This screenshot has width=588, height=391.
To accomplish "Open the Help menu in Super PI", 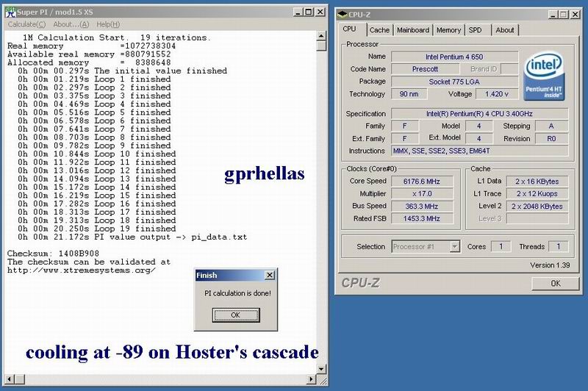I will (x=108, y=24).
